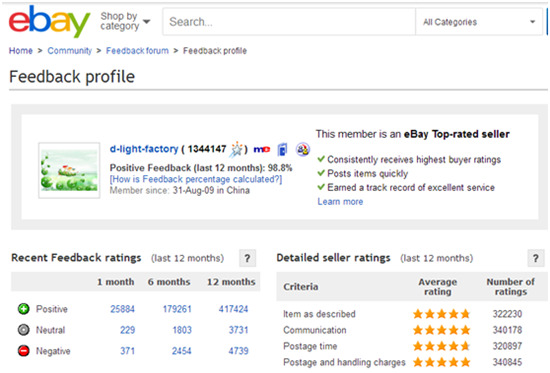The image size is (550, 373).
Task: Click the seller avatar thumbnail
Action: tap(69, 170)
